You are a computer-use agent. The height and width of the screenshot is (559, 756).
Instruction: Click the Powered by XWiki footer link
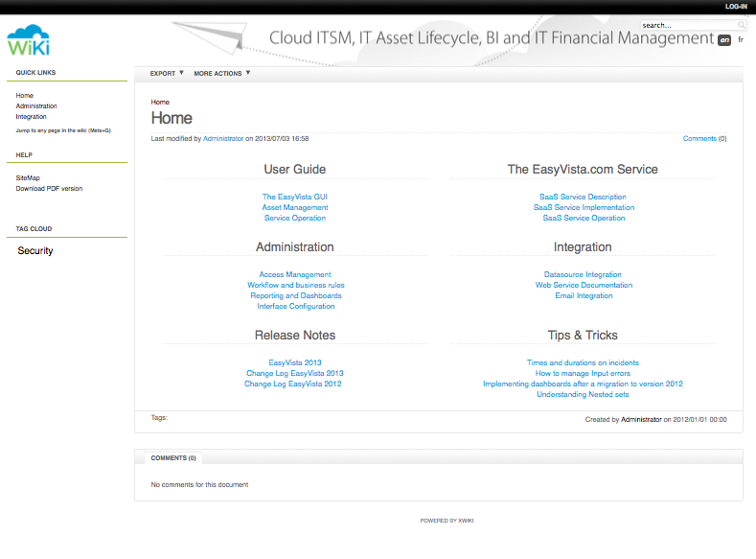447,521
